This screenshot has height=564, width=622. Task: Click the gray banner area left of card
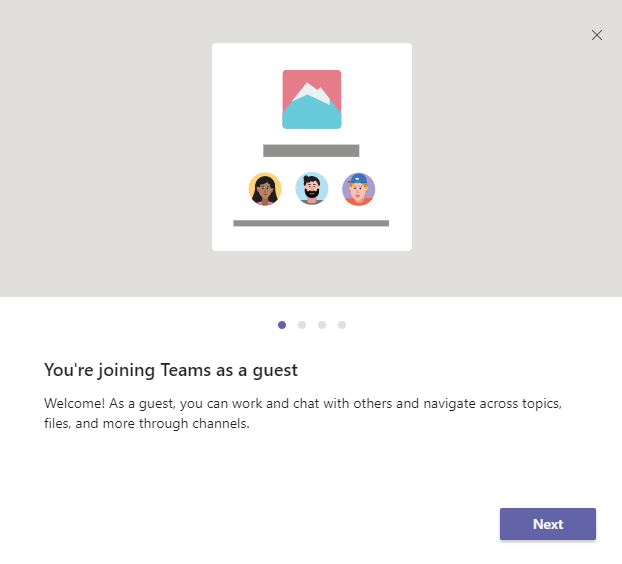point(100,150)
